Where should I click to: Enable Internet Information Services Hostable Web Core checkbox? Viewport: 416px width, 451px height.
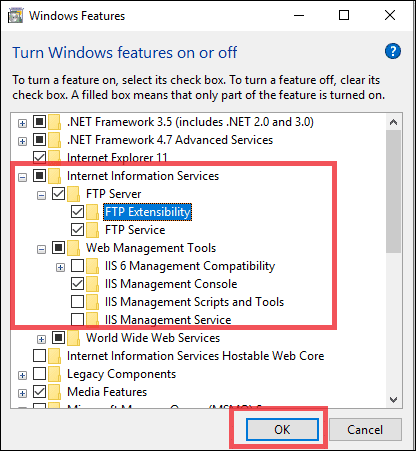click(x=39, y=356)
